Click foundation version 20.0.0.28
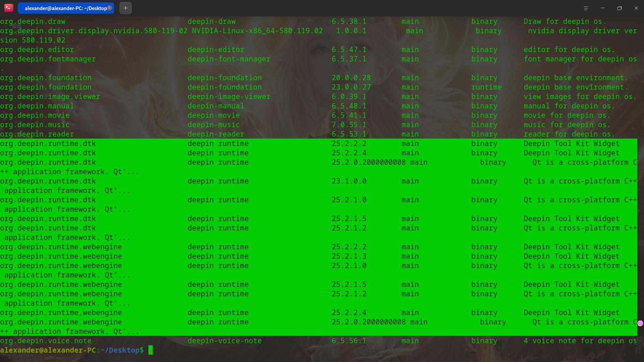Viewport: 644px width, 362px height. point(351,78)
